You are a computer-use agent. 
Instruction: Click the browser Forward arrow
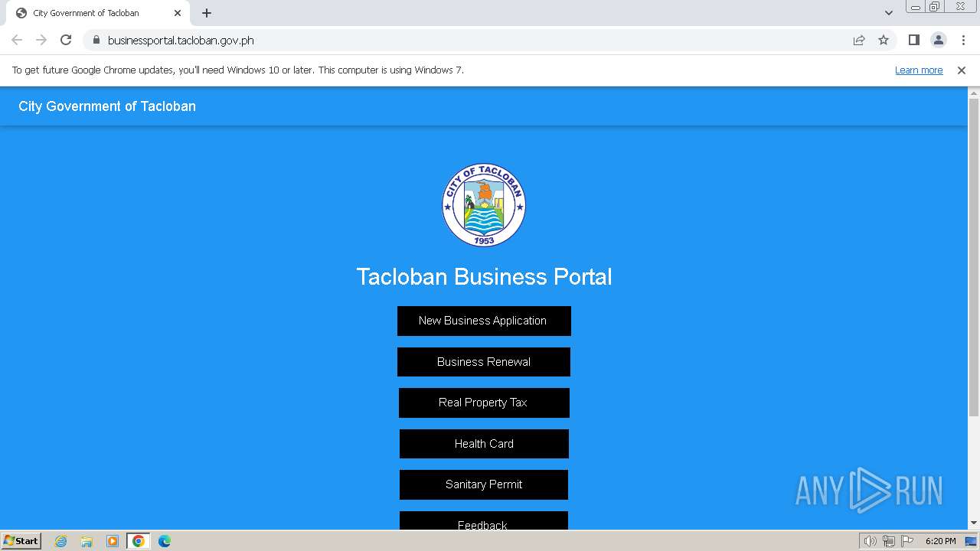click(41, 40)
